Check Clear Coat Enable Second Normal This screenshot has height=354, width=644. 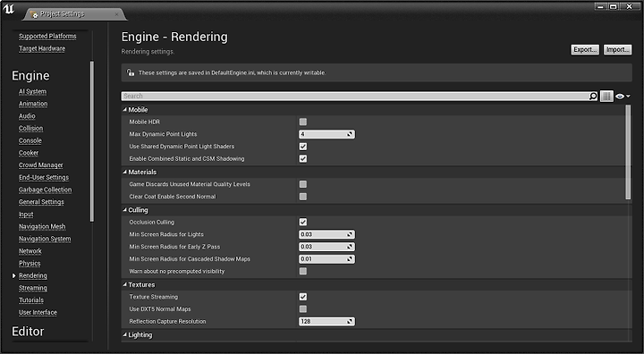tap(303, 197)
